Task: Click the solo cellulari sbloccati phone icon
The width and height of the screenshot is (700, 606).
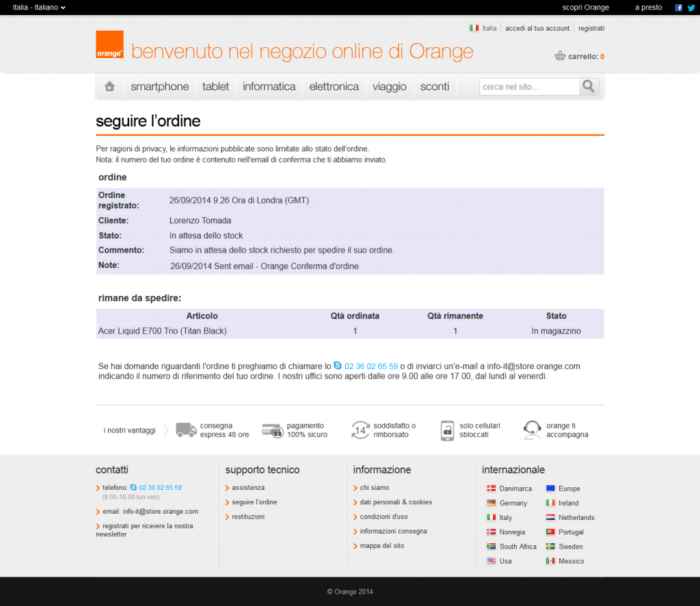Action: (x=448, y=430)
